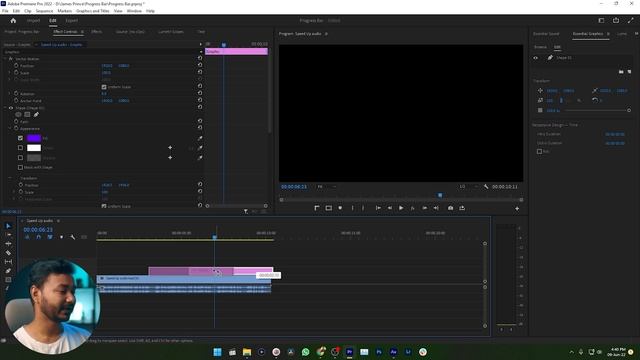640x360 pixels.
Task: Select the free draw bezier mask pen
Action: point(36,115)
